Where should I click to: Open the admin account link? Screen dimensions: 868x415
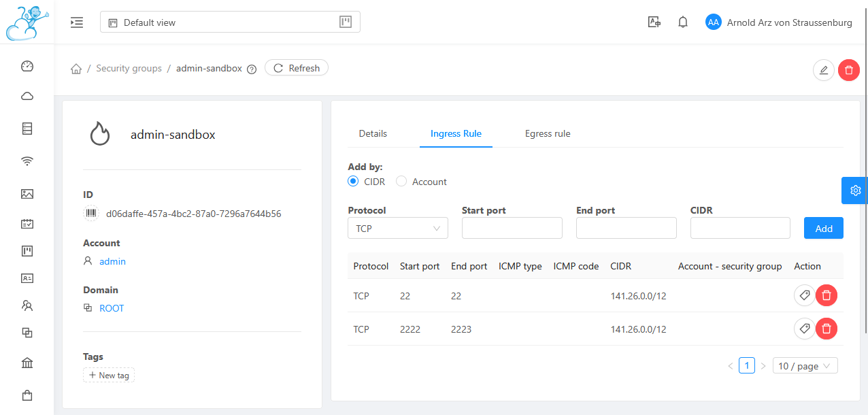[112, 261]
